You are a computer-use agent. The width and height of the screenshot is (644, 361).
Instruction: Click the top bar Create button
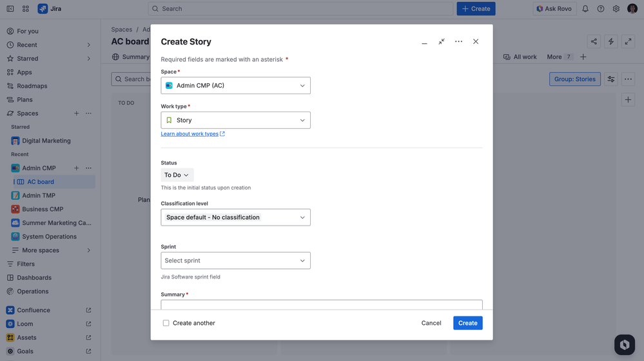click(x=476, y=8)
